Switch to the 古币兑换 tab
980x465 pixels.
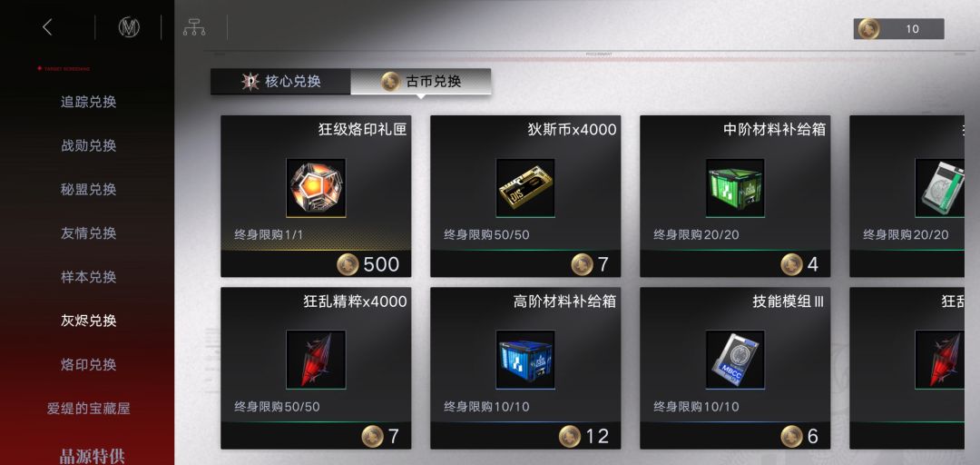tap(421, 82)
